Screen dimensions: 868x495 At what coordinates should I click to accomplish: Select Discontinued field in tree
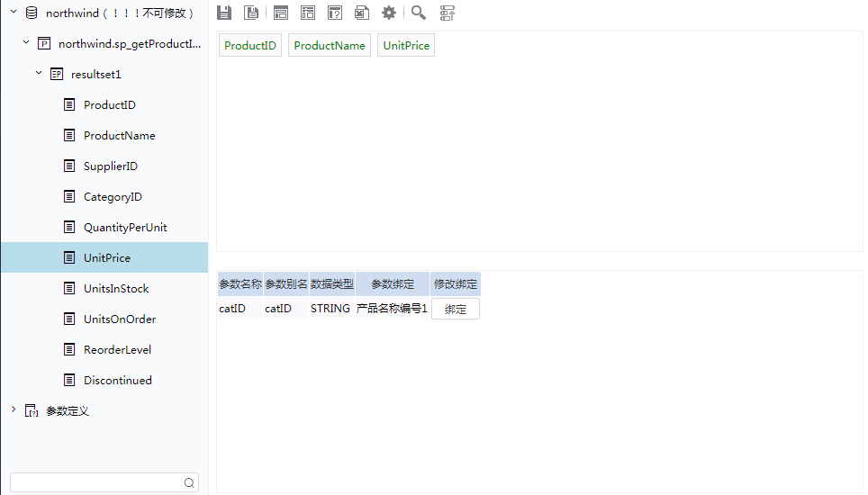point(118,380)
